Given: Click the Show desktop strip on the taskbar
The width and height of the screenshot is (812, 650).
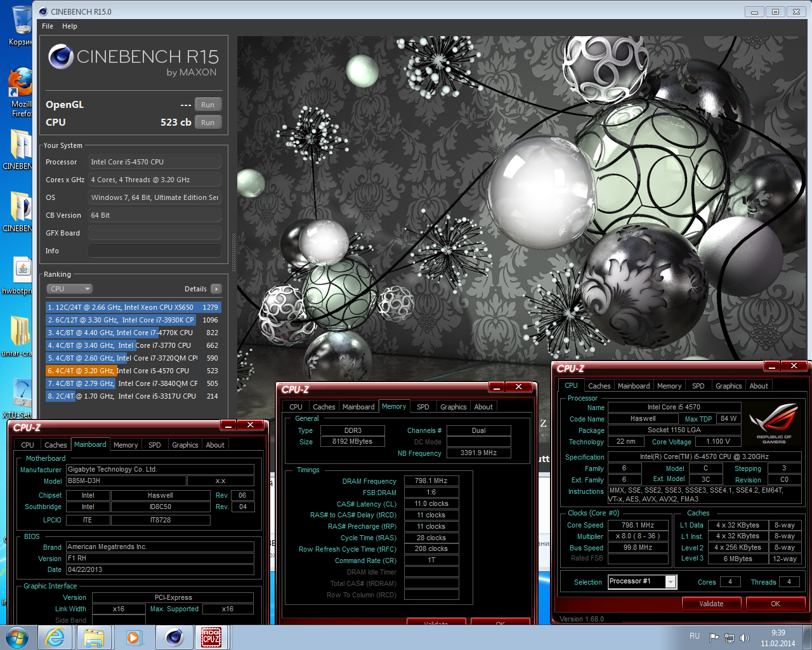Looking at the screenshot, I should (807, 637).
